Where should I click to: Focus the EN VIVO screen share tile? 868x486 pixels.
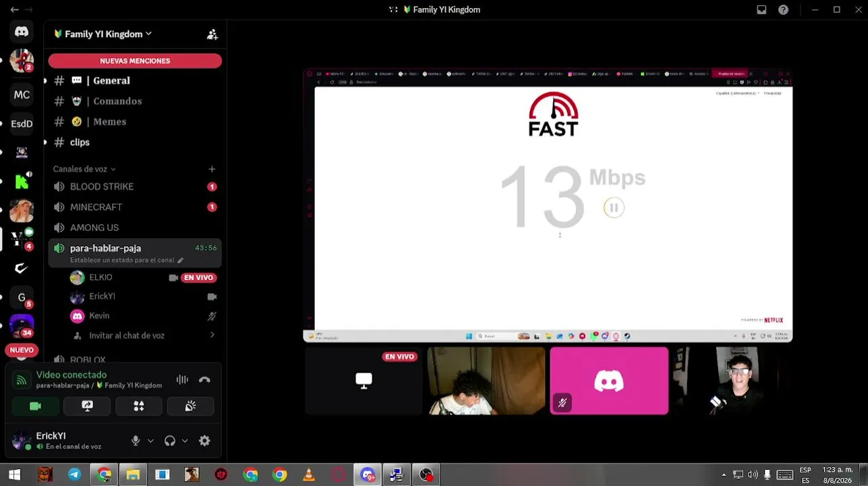(364, 381)
